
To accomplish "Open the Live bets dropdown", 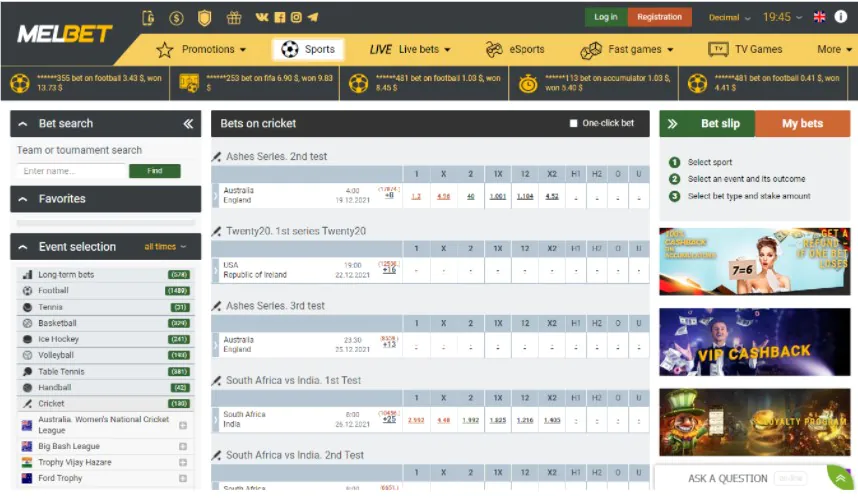I will (410, 50).
